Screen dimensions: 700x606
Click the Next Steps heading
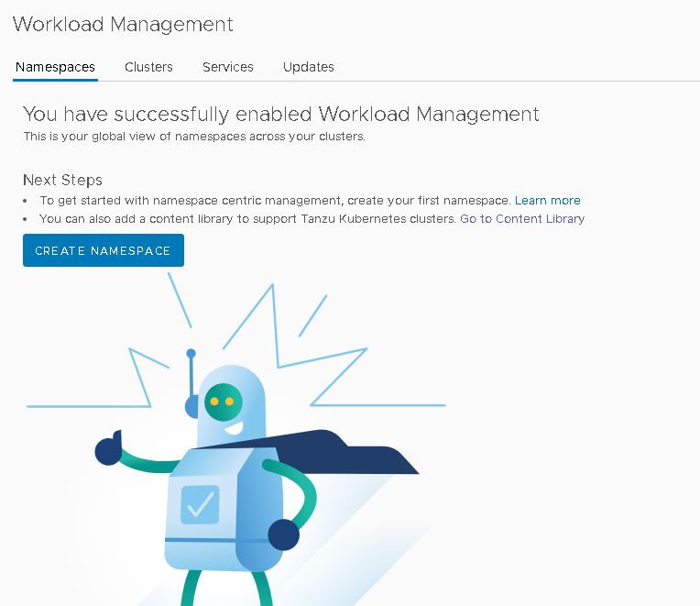62,180
